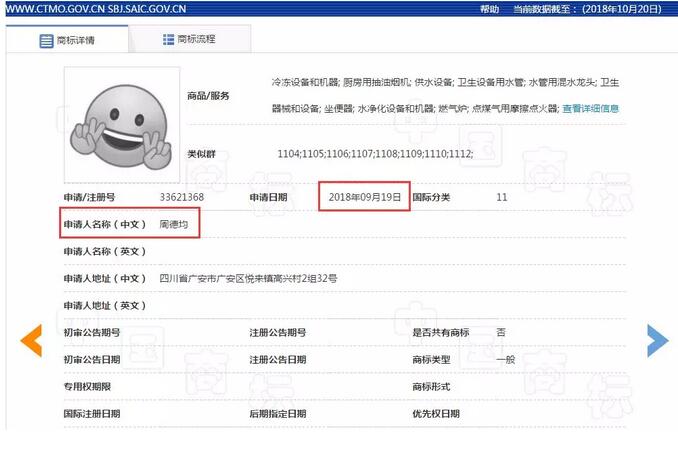Screen dimensions: 678x457
Task: Click the 商品/服务 label
Action: click(208, 96)
